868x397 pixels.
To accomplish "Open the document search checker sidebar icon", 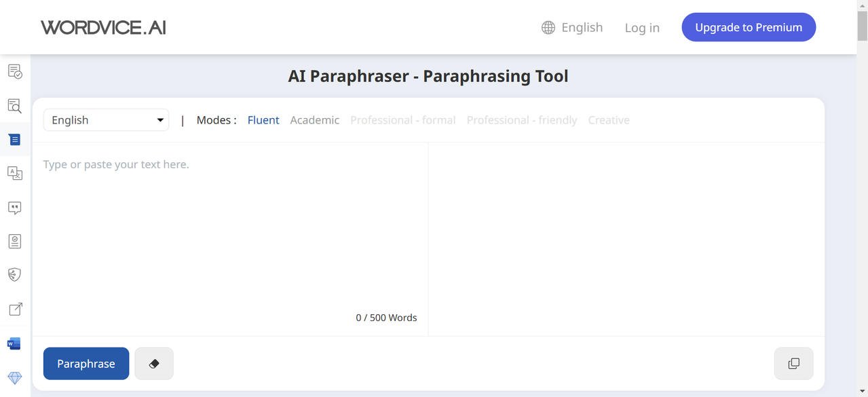I will (14, 106).
